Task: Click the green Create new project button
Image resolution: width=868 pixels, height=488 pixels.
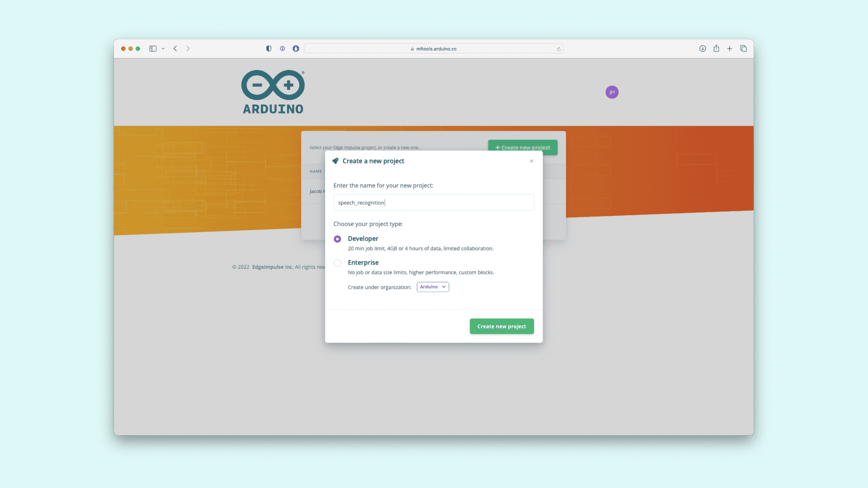Action: click(501, 326)
